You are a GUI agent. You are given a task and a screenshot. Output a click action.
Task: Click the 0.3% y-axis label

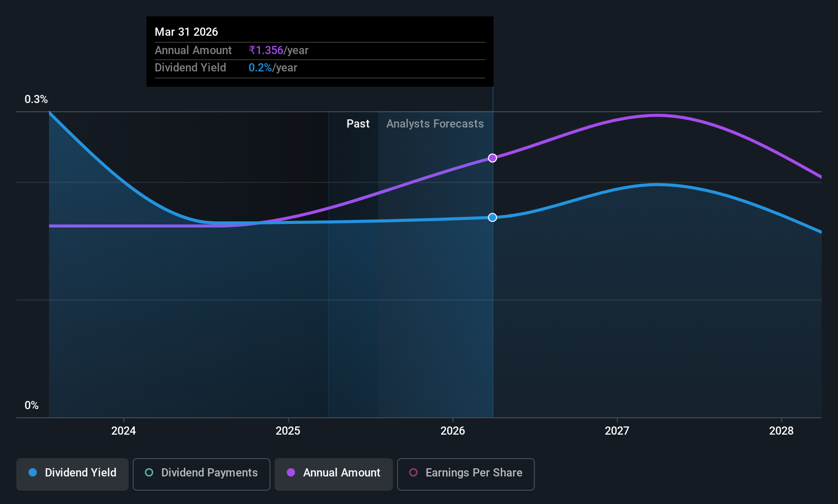(x=36, y=99)
